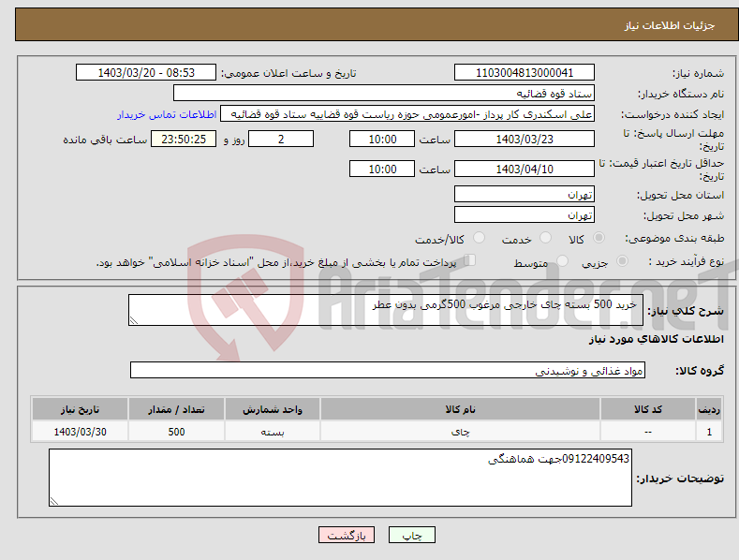739x560 pixels.
Task: Select the خدمت radio button
Action: 545,238
